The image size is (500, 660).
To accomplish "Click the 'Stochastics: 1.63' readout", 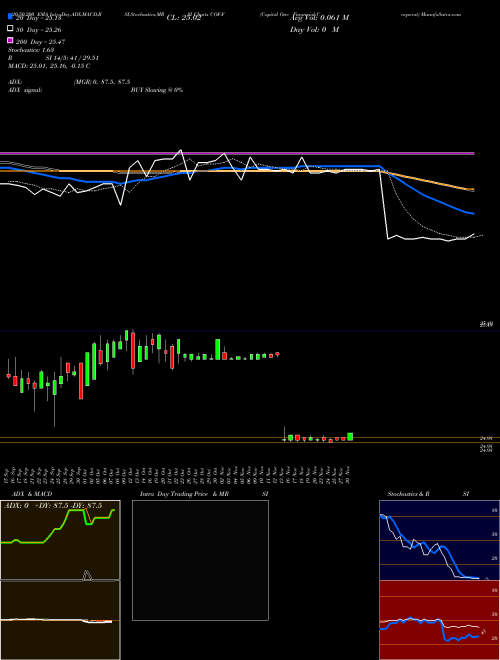I will click(x=31, y=50).
